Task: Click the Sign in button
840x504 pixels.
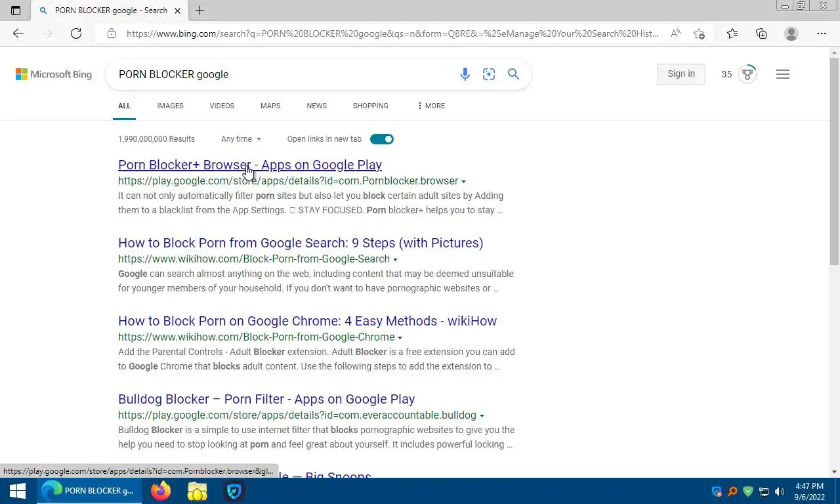Action: click(x=681, y=74)
